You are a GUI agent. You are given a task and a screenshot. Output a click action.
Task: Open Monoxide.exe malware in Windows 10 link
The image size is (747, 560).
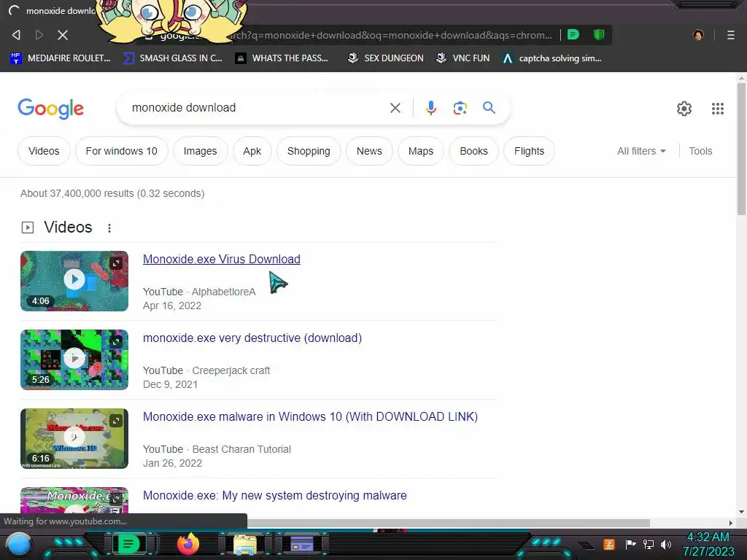pyautogui.click(x=310, y=416)
